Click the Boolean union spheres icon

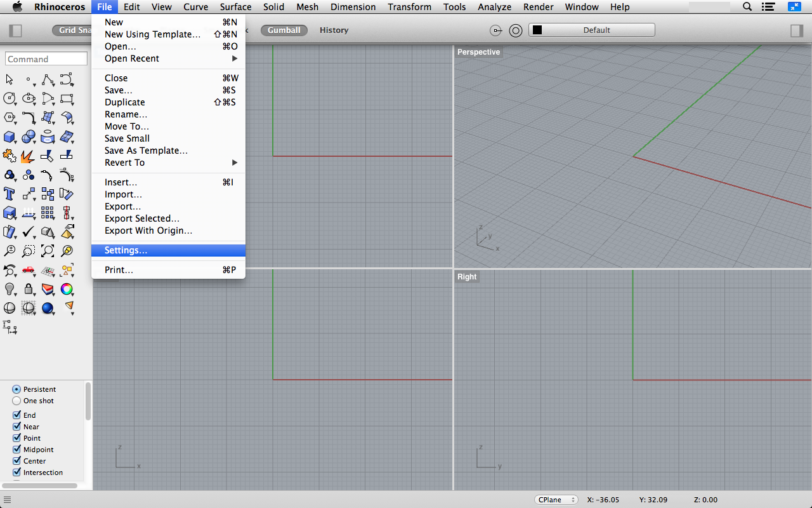[29, 137]
